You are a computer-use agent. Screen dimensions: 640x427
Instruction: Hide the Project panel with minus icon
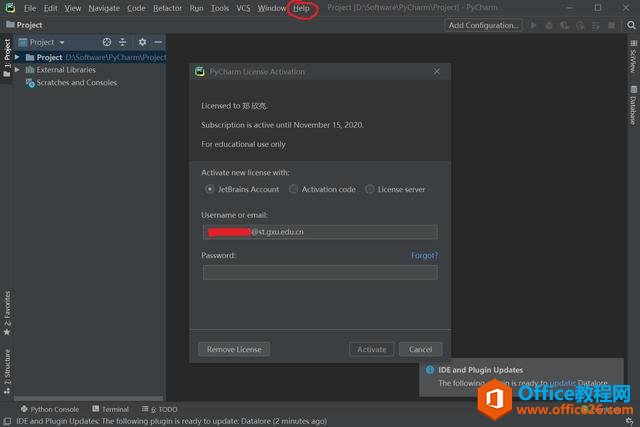158,42
